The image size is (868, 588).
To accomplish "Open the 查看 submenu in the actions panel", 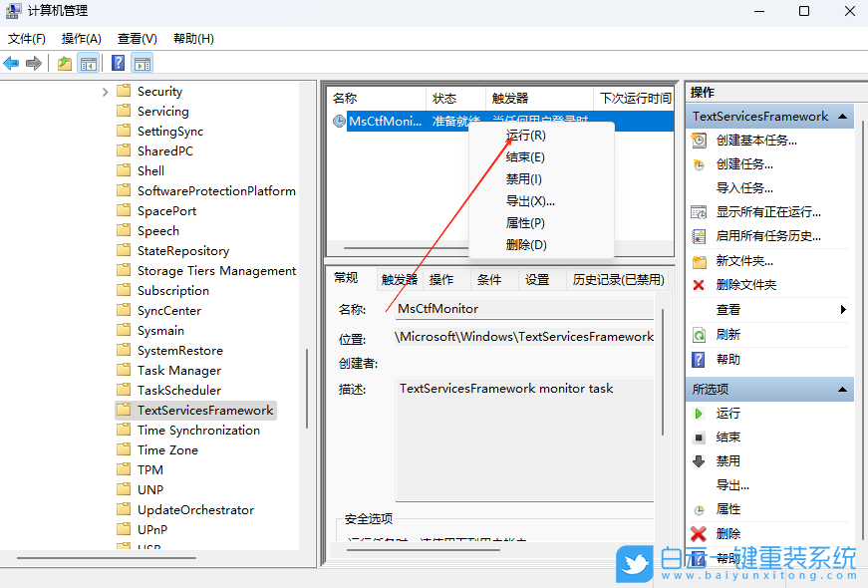I will coord(728,310).
